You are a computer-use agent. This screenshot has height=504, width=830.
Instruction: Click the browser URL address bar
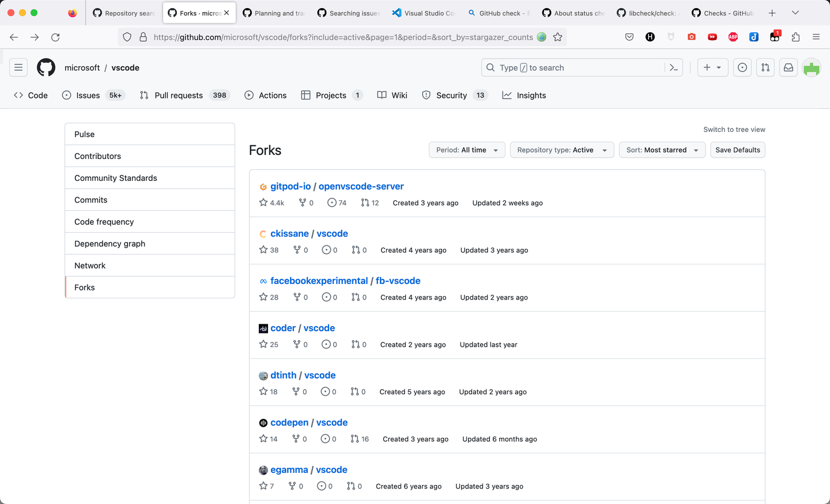[343, 37]
